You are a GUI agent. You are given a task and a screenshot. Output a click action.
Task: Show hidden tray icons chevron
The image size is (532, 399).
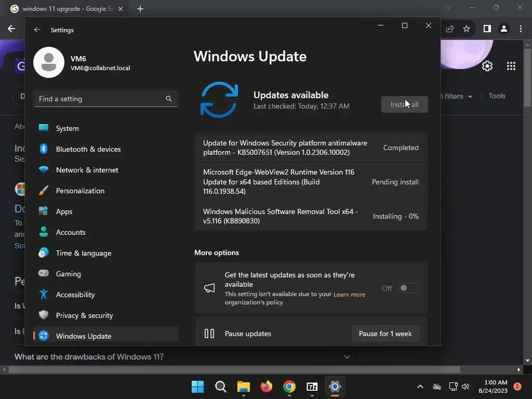tap(420, 387)
